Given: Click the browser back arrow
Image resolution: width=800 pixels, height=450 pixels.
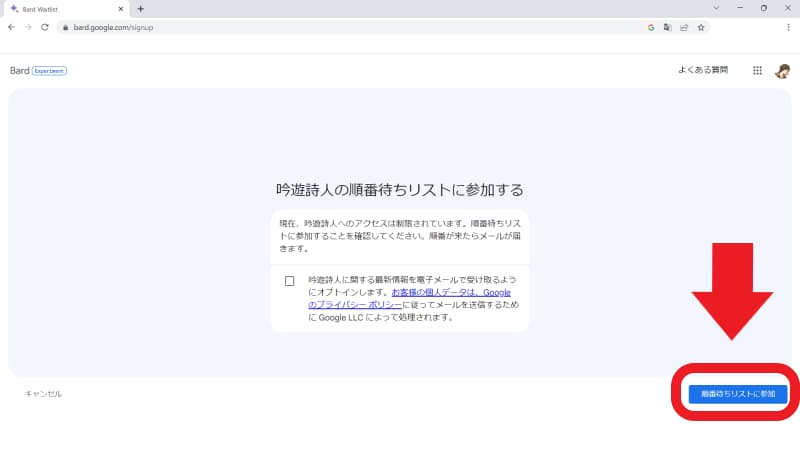Looking at the screenshot, I should [11, 27].
